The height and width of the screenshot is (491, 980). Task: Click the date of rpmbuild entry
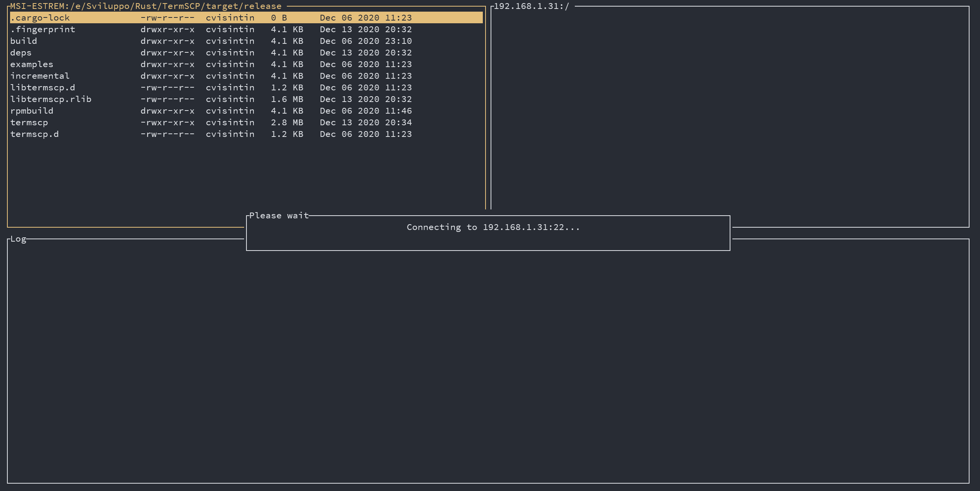click(366, 111)
